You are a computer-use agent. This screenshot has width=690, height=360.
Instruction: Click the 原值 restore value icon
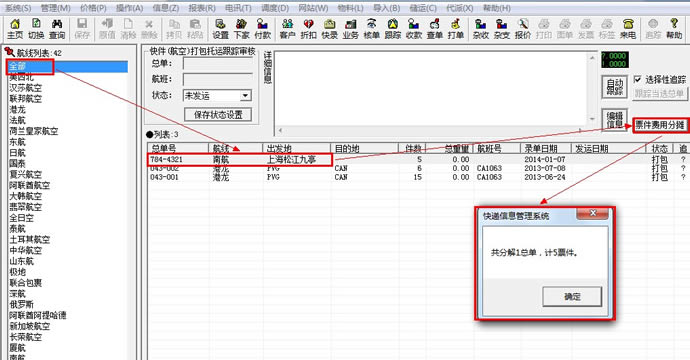[107, 29]
